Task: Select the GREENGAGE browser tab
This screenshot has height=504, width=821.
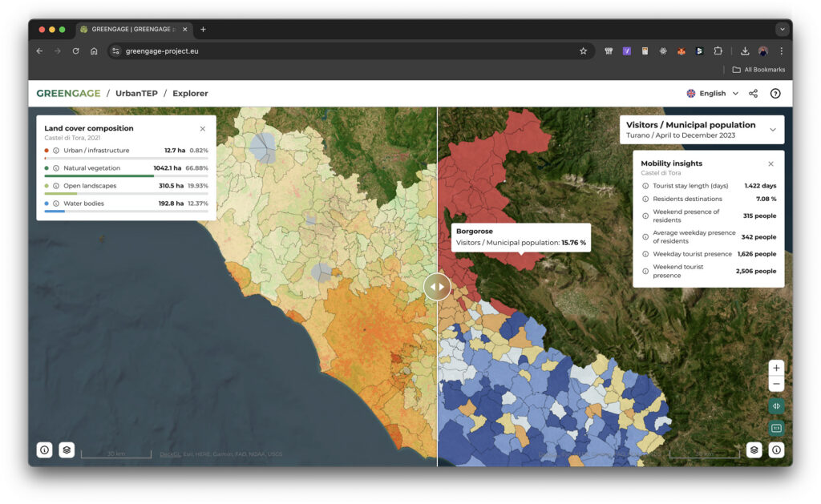Action: [x=128, y=29]
